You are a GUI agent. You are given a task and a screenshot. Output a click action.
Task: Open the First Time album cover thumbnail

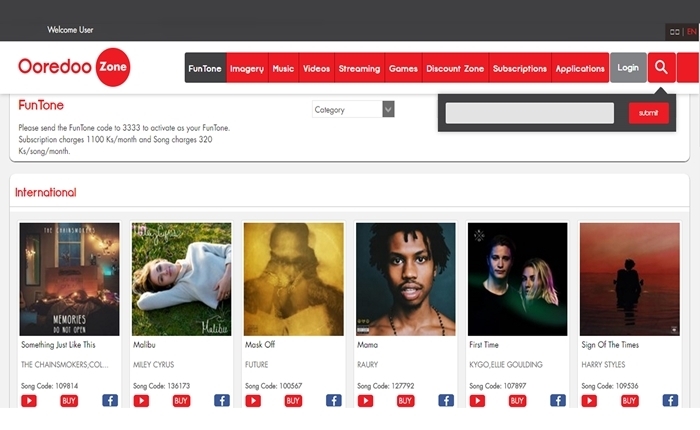coord(517,279)
